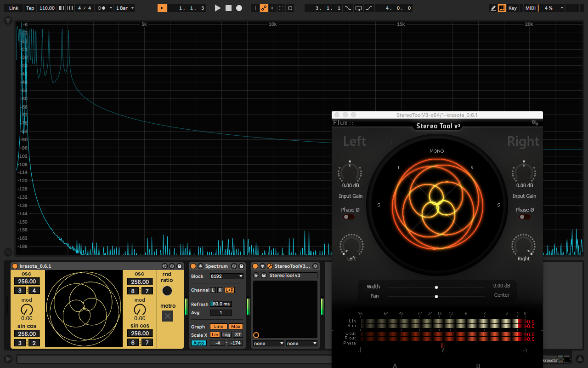Open Stereo Tool settings gear icon

point(535,122)
